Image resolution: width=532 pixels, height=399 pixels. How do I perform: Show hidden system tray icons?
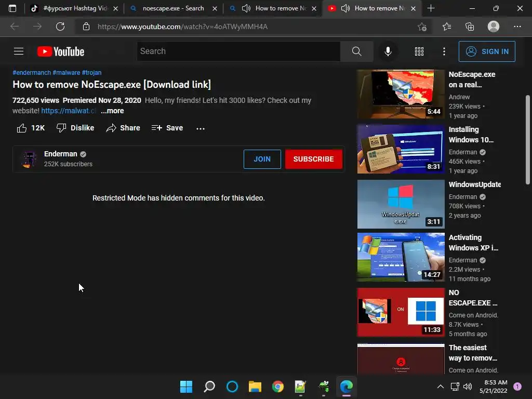pyautogui.click(x=441, y=387)
